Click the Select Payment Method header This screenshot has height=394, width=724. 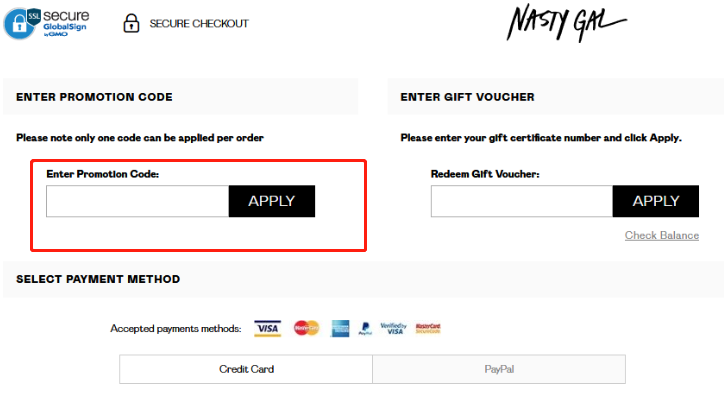pos(98,279)
